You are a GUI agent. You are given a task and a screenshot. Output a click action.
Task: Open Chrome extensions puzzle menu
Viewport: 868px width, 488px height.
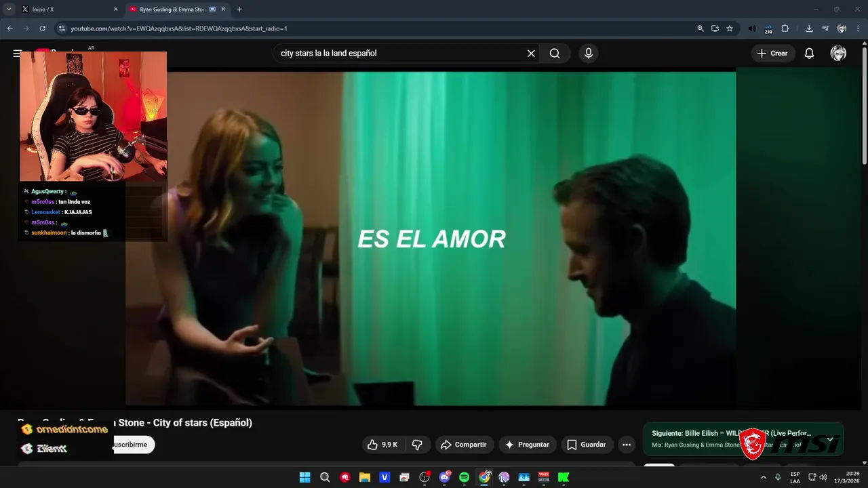coord(785,28)
